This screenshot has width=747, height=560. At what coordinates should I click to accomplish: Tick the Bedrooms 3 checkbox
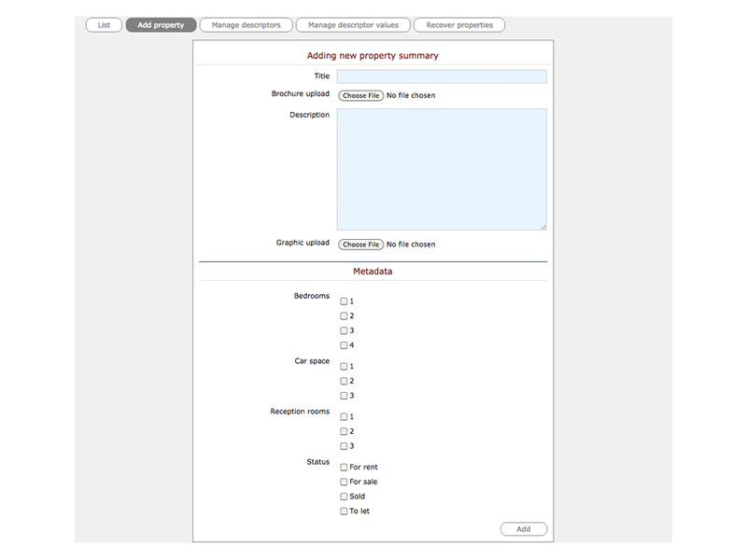(x=344, y=331)
